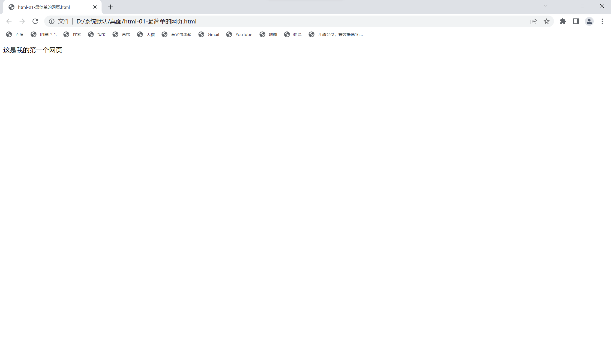611x364 pixels.
Task: Reload the current page
Action: click(x=35, y=21)
